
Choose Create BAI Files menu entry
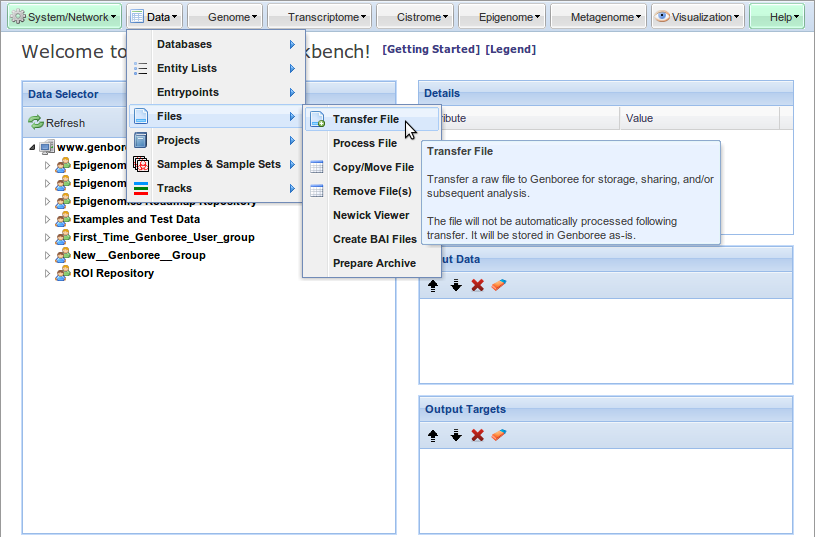click(x=374, y=239)
